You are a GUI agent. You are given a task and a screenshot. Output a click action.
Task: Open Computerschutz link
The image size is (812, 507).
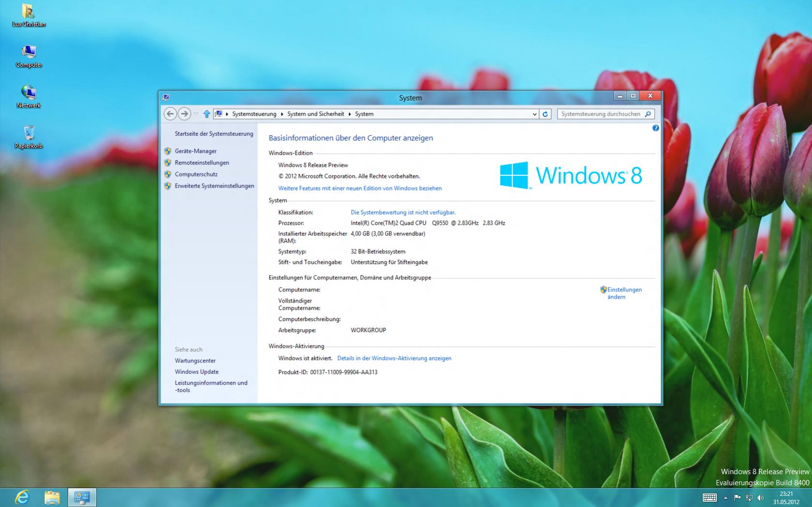point(196,174)
